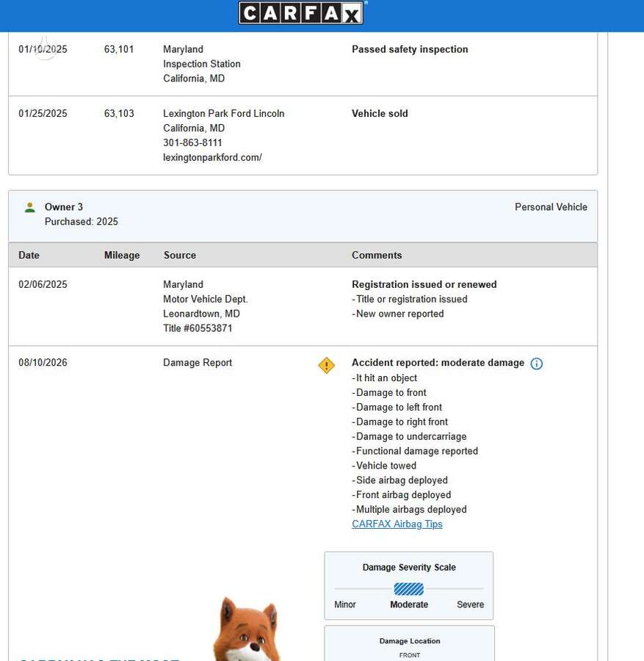The height and width of the screenshot is (661, 644).
Task: Click 'Passed safety inspection' comment
Action: tap(410, 49)
